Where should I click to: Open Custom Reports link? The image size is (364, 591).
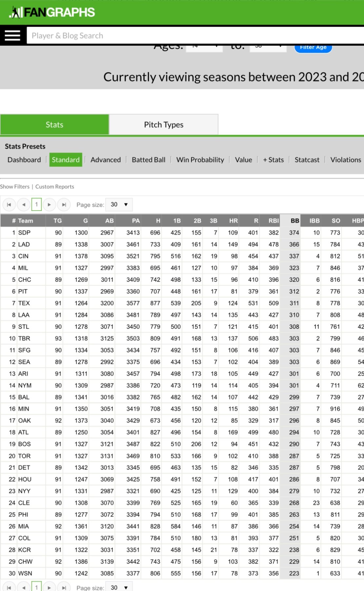coord(55,186)
